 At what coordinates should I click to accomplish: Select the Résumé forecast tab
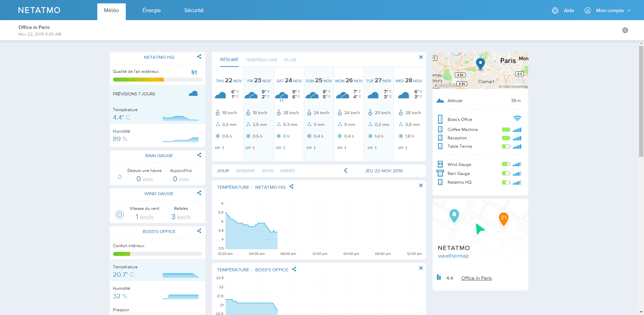pyautogui.click(x=229, y=60)
